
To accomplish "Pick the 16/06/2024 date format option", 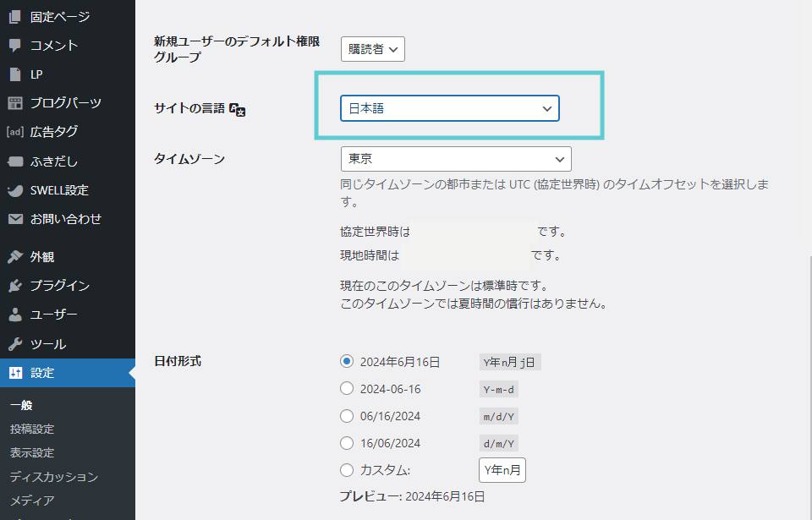I will [x=346, y=443].
